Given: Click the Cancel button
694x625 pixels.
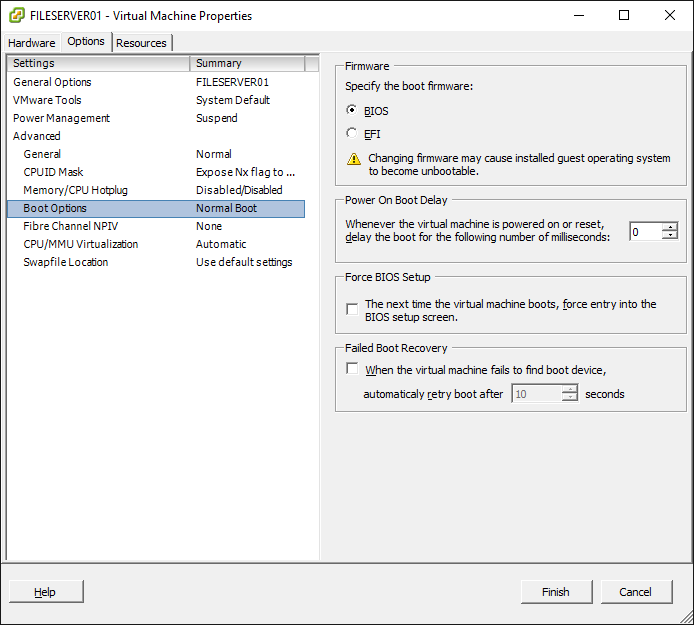Looking at the screenshot, I should point(636,592).
